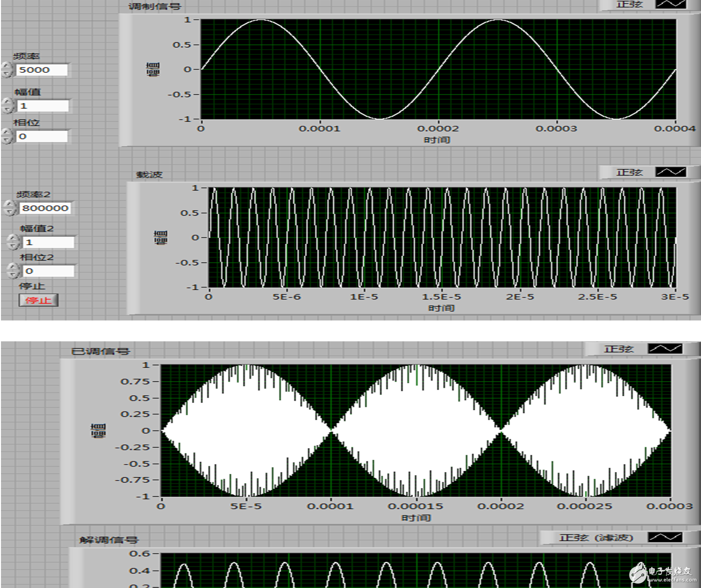The image size is (701, 588).
Task: Click the 调制信号 graph title
Action: (x=154, y=6)
